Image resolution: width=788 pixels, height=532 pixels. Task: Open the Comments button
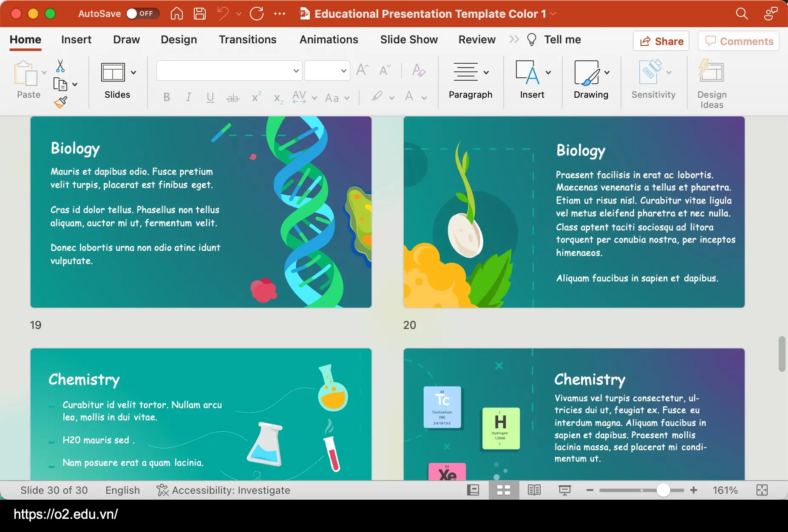(x=738, y=41)
